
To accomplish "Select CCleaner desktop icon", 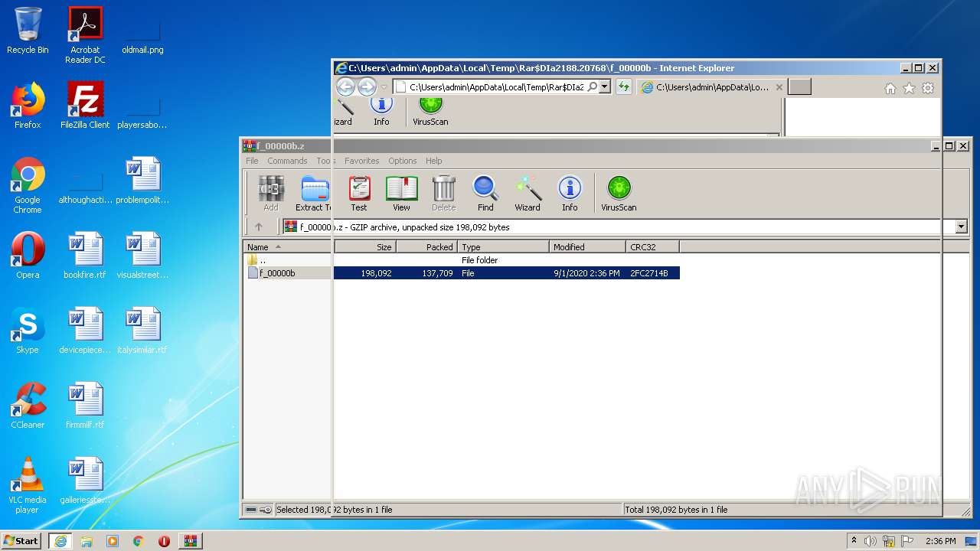I will pos(28,406).
